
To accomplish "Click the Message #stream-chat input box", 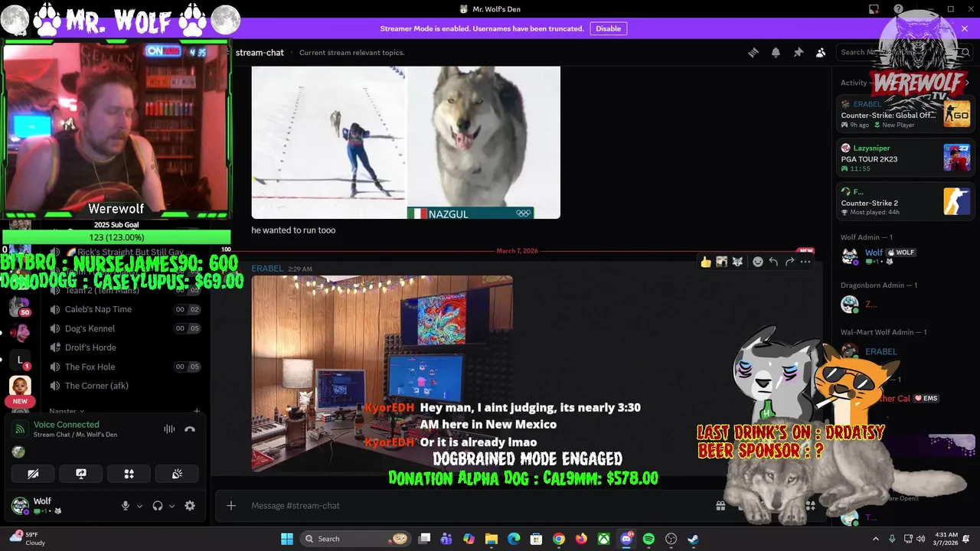I will [x=475, y=505].
